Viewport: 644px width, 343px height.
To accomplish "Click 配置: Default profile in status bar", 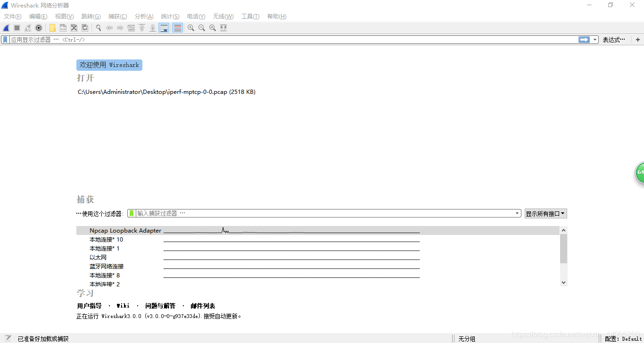I will [623, 339].
